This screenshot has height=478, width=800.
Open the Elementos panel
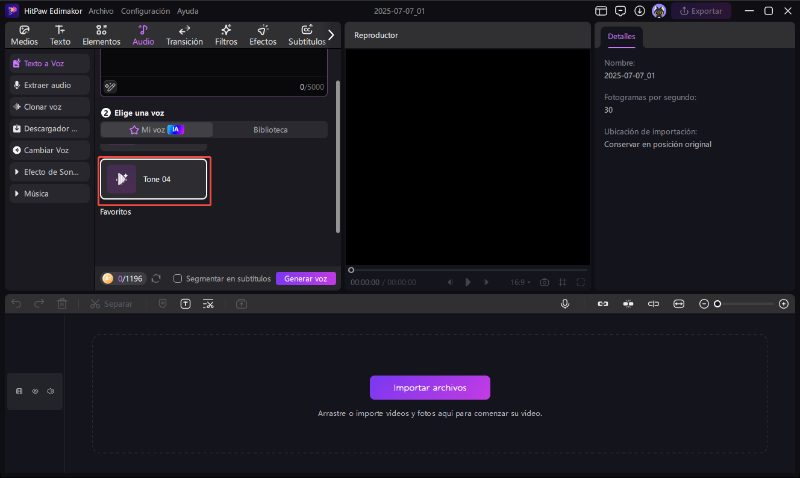point(102,35)
